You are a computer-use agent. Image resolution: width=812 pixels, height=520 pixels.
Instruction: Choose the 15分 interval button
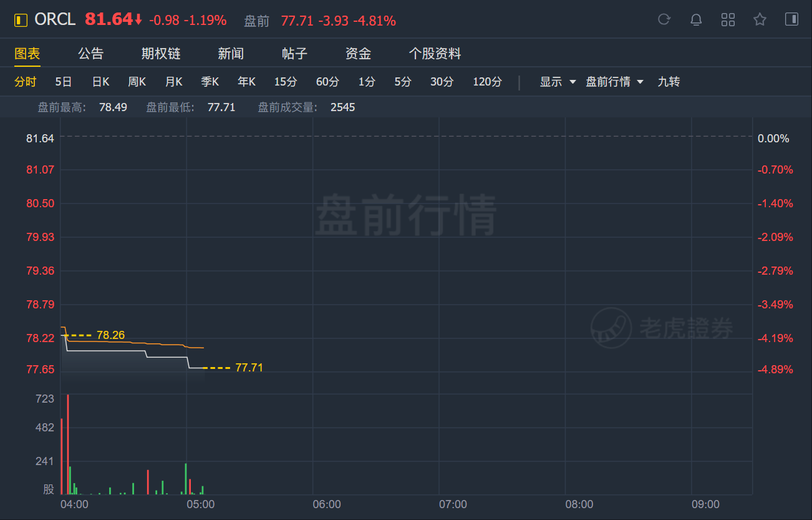[x=286, y=82]
